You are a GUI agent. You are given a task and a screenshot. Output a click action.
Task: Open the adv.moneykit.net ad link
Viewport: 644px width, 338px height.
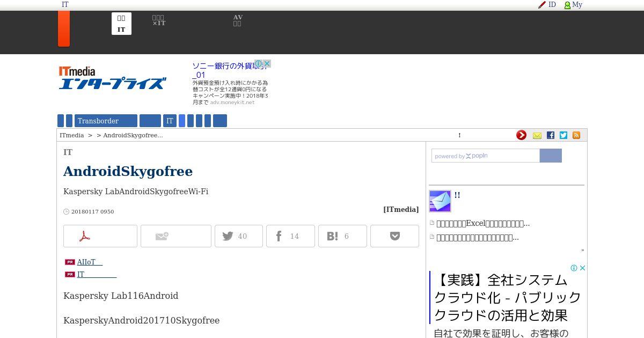pos(232,102)
